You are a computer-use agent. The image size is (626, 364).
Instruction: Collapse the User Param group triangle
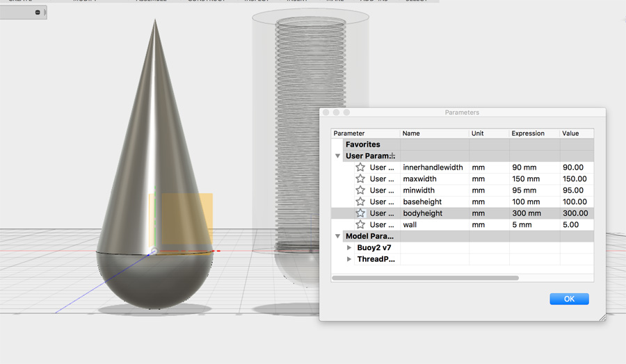[x=338, y=156]
